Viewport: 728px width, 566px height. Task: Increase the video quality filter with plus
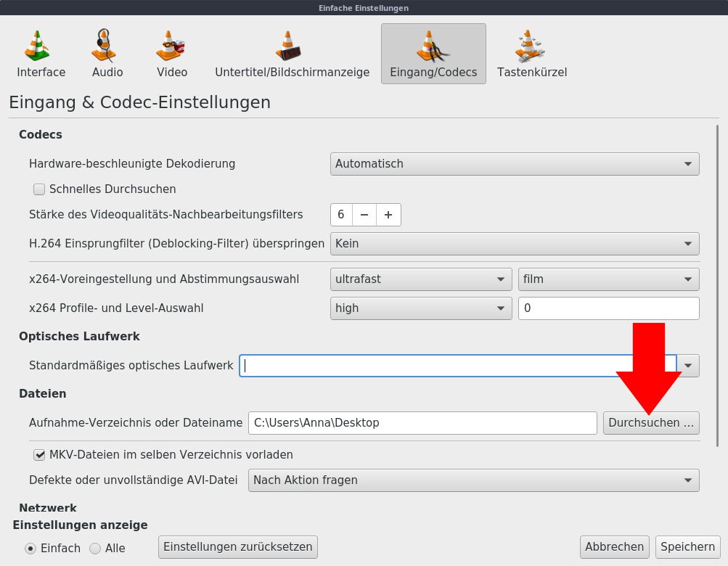[388, 215]
